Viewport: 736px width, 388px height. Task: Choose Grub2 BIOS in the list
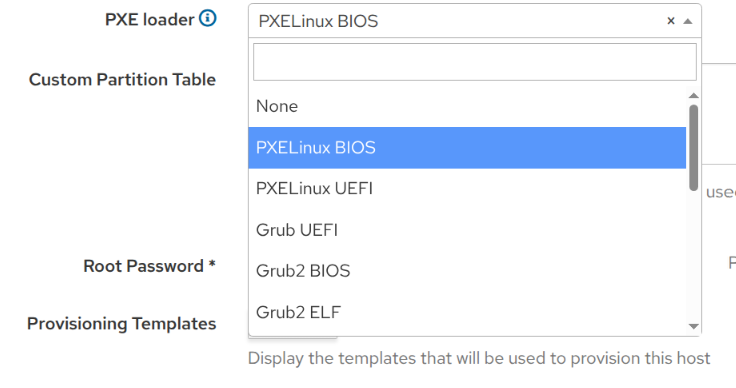(467, 271)
